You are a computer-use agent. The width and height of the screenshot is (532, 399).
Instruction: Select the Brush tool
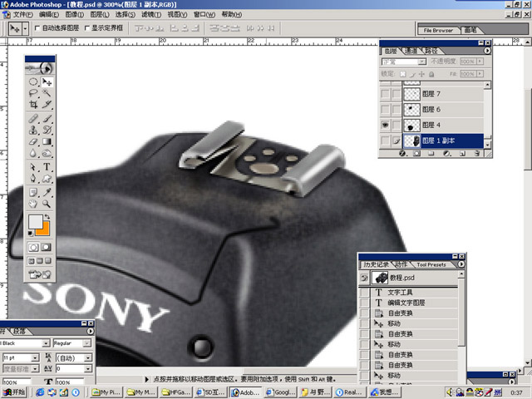pos(47,119)
